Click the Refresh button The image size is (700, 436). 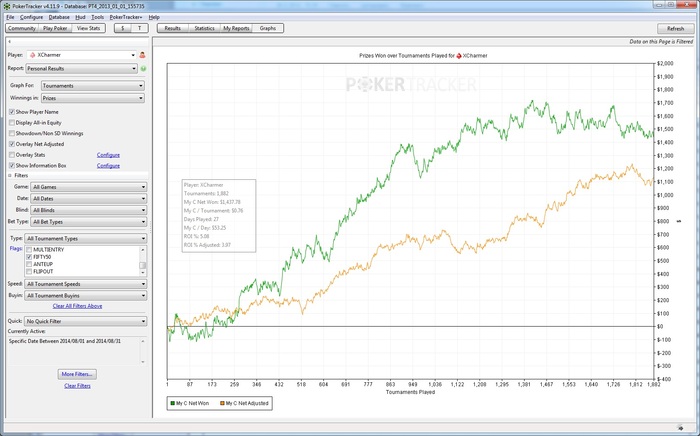pyautogui.click(x=675, y=29)
